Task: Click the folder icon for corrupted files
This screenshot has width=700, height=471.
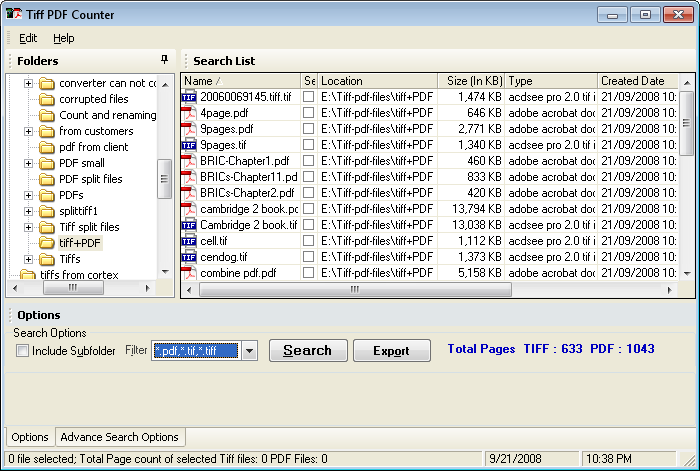Action: [46, 99]
